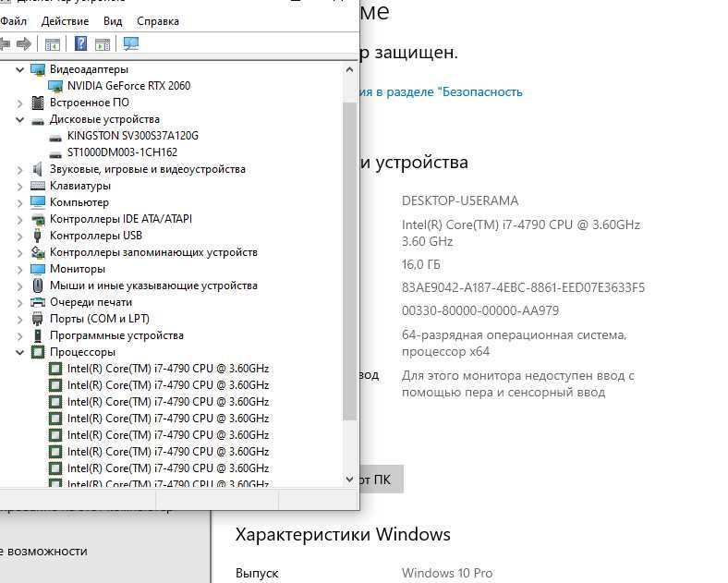728x583 pixels.
Task: Click the forward arrow toolbar icon
Action: click(x=24, y=44)
